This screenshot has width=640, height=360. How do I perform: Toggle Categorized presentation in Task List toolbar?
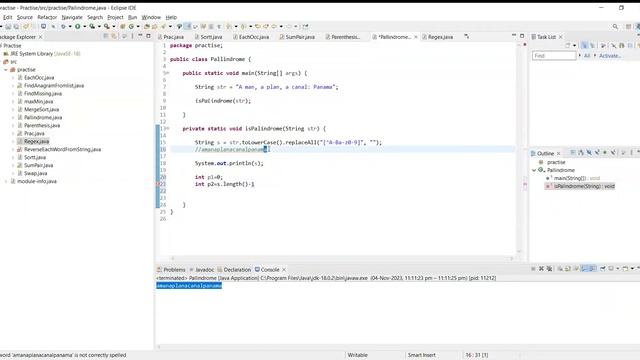coord(584,45)
